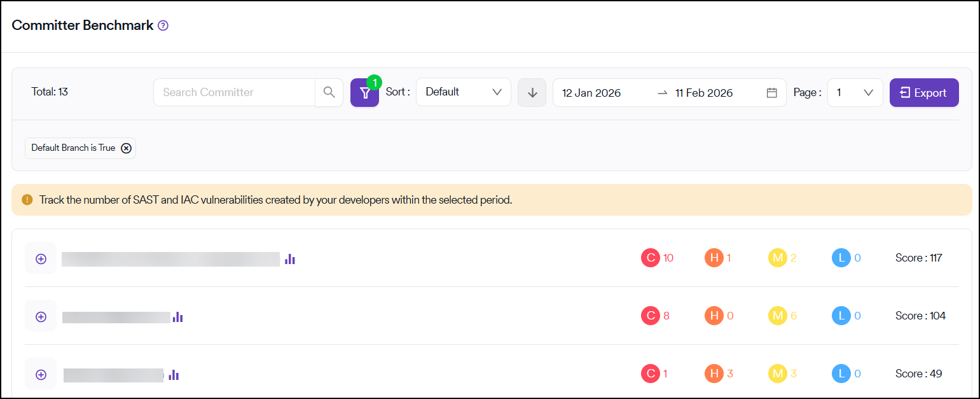Open the Page number dropdown
This screenshot has height=399, width=980.
click(x=855, y=93)
